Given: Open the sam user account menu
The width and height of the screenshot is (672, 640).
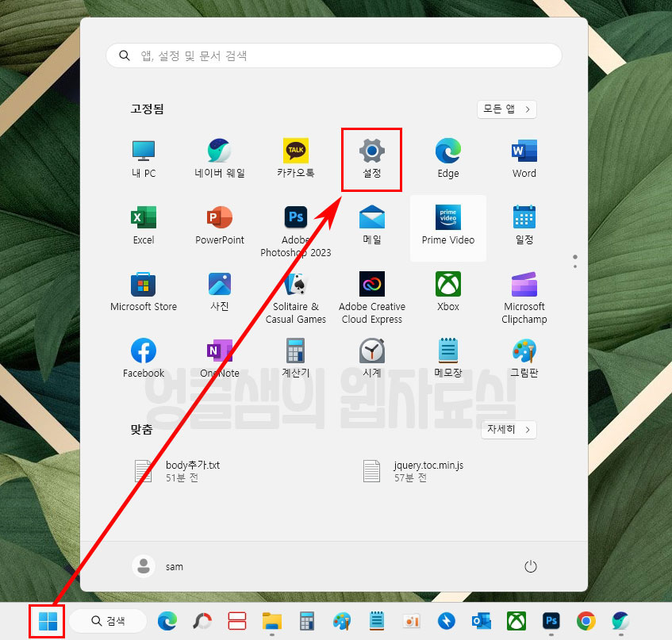Looking at the screenshot, I should pyautogui.click(x=157, y=566).
